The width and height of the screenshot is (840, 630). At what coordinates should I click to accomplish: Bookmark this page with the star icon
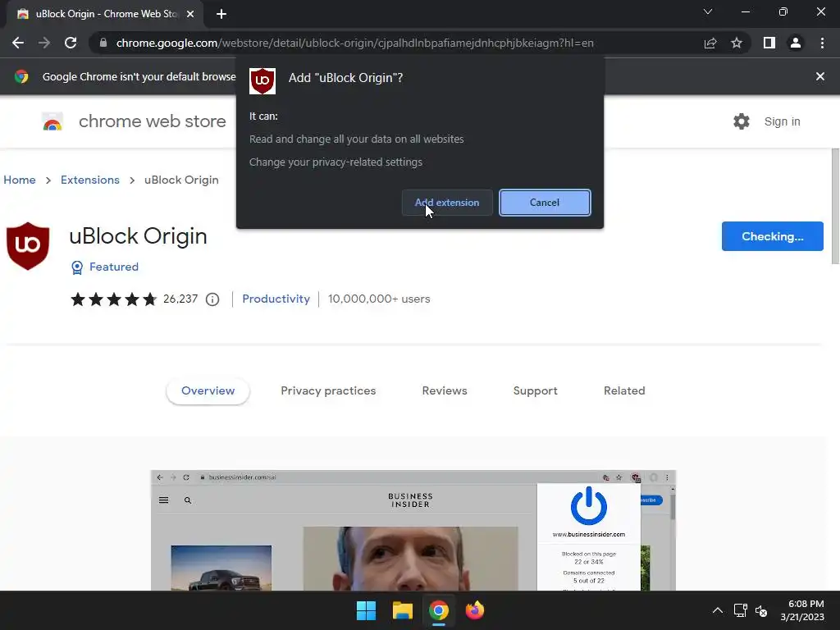point(737,43)
